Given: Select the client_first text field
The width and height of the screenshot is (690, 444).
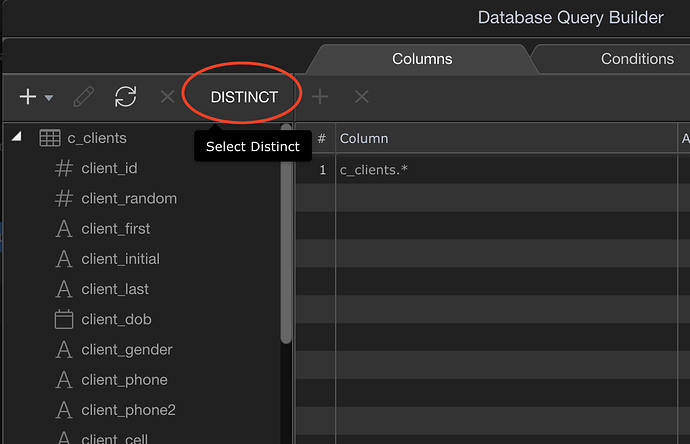Looking at the screenshot, I should point(116,228).
